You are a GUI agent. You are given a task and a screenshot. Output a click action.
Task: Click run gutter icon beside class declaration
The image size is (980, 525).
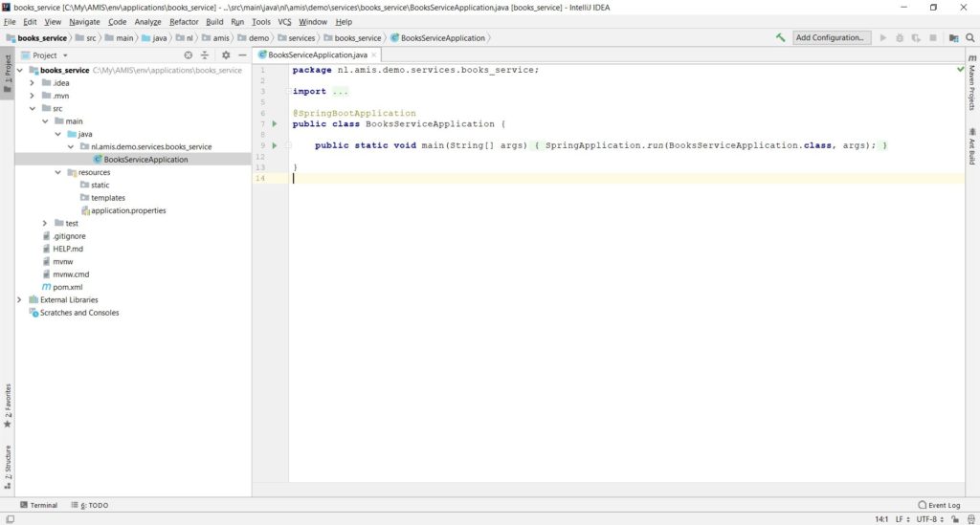[274, 124]
